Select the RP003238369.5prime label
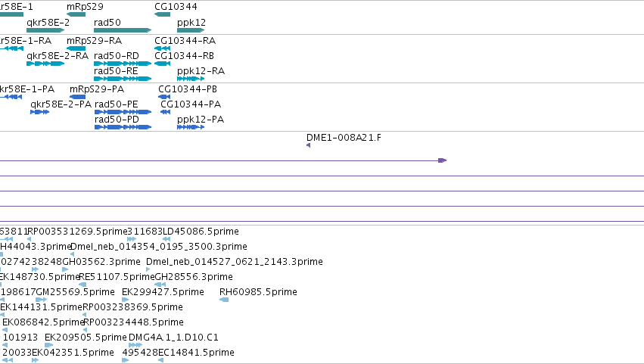The image size is (644, 364). click(x=132, y=307)
